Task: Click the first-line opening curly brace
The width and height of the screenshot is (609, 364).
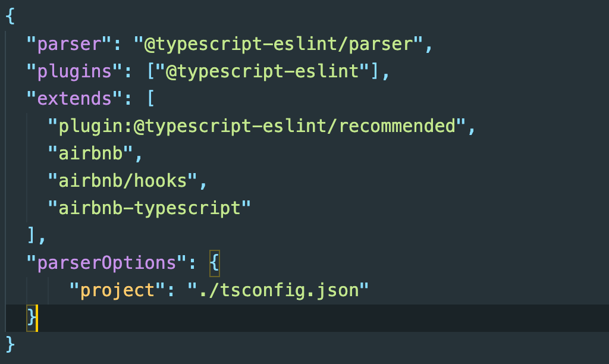Action: click(x=10, y=17)
